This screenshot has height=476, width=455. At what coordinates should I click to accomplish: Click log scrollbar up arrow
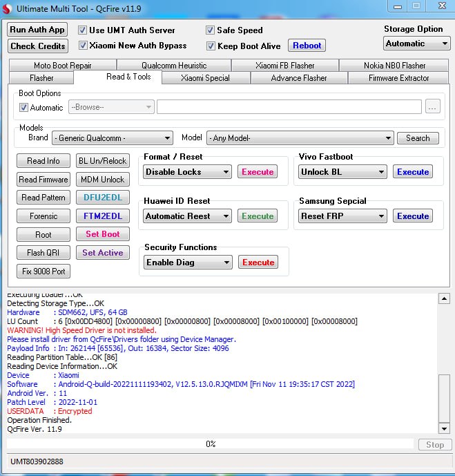pyautogui.click(x=444, y=298)
